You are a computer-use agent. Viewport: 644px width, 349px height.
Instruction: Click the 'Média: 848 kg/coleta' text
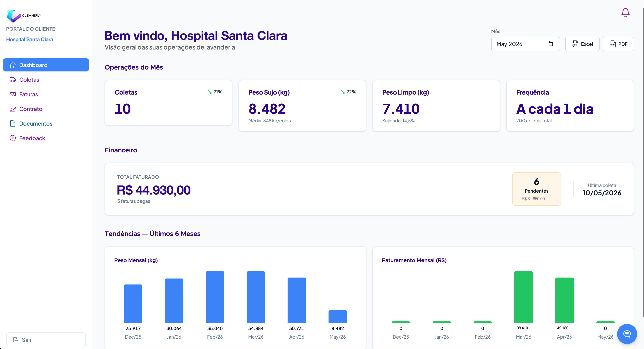click(270, 121)
